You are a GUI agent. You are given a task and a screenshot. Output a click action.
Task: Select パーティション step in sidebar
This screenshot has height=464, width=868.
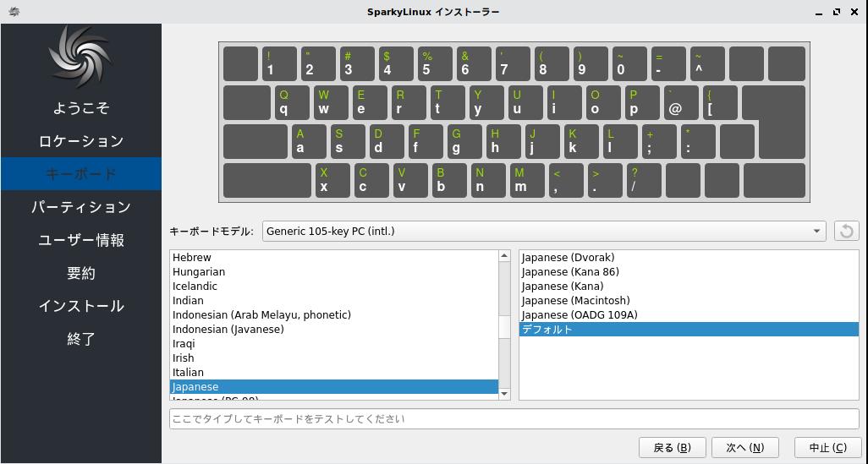click(x=81, y=207)
